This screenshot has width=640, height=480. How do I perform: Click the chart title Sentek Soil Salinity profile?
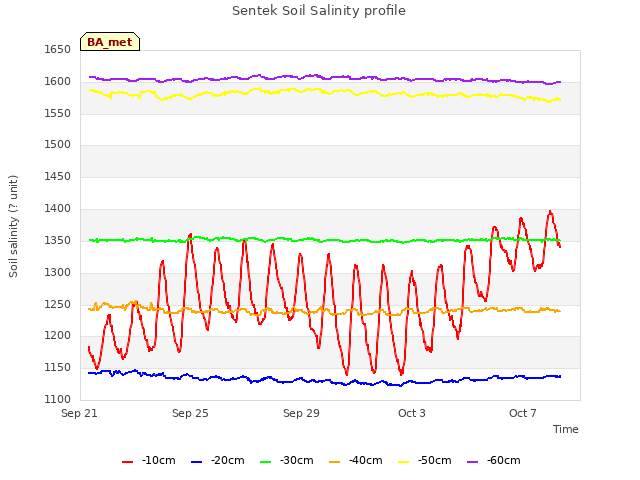click(x=319, y=11)
